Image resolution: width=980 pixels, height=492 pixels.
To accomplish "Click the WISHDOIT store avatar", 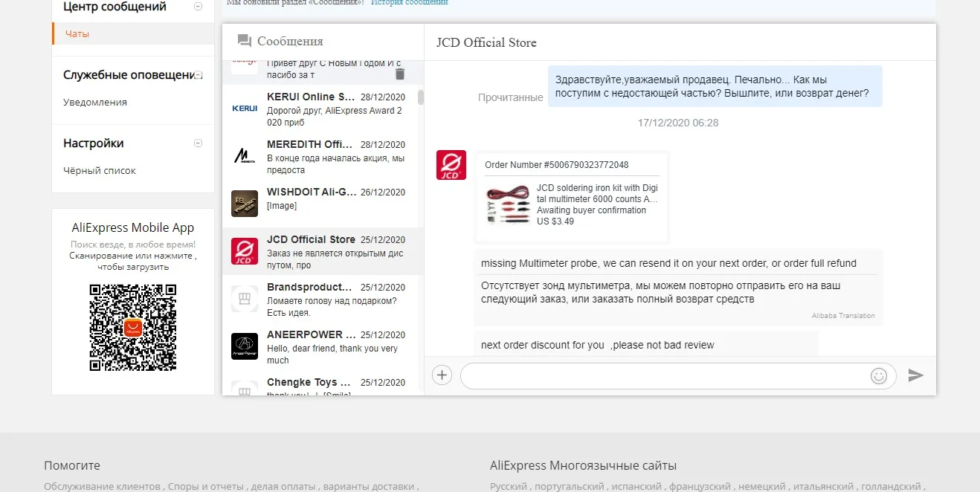I will tap(245, 204).
